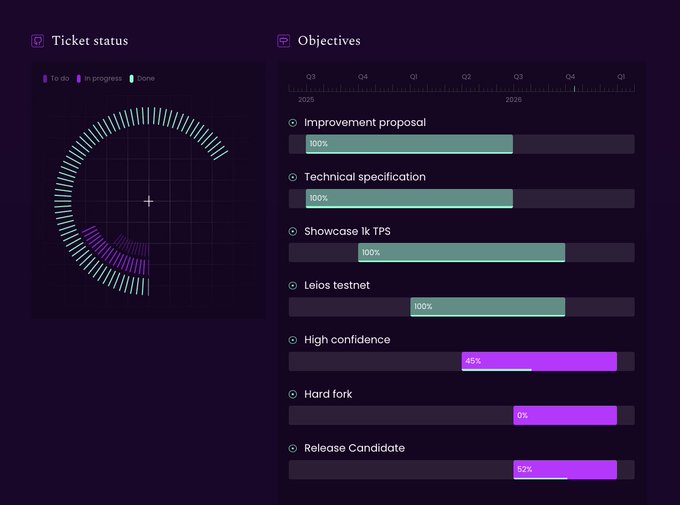Viewport: 680px width, 505px height.
Task: Select the Leios testnet 100% bar
Action: [x=487, y=307]
